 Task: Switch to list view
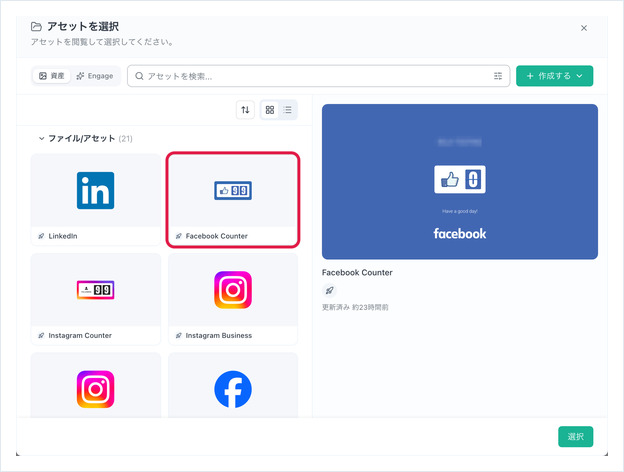(287, 109)
